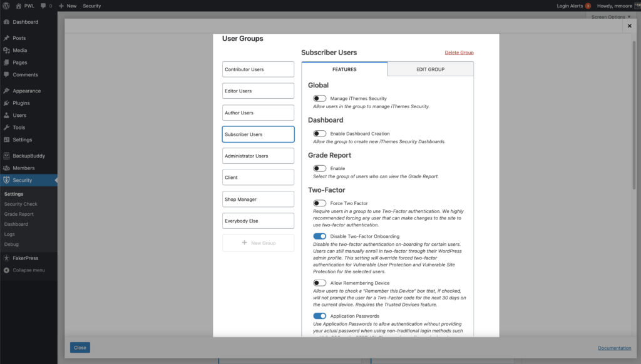
Task: Click the Dashboard gauge icon in sidebar
Action: click(6, 22)
